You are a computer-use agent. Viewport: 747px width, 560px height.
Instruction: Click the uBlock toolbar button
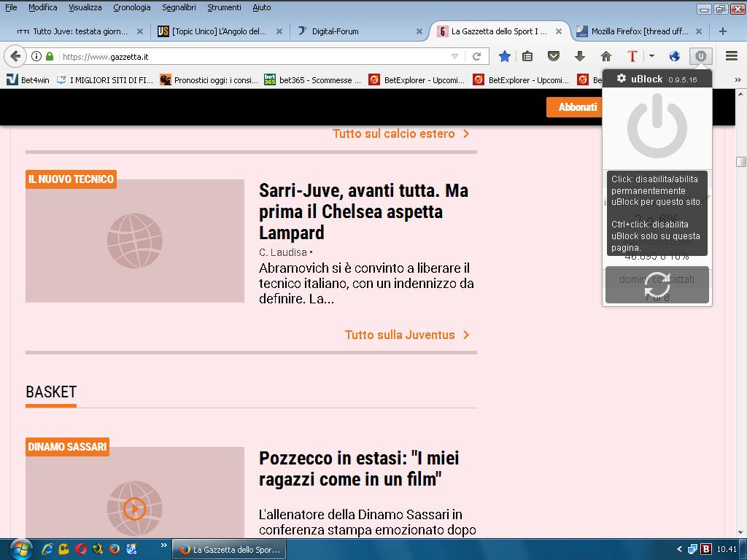pyautogui.click(x=701, y=56)
